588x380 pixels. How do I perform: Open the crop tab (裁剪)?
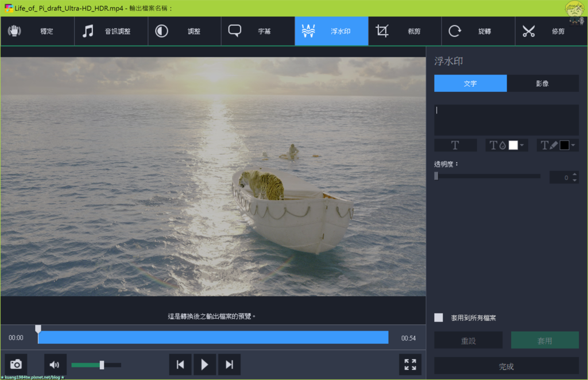pyautogui.click(x=405, y=31)
